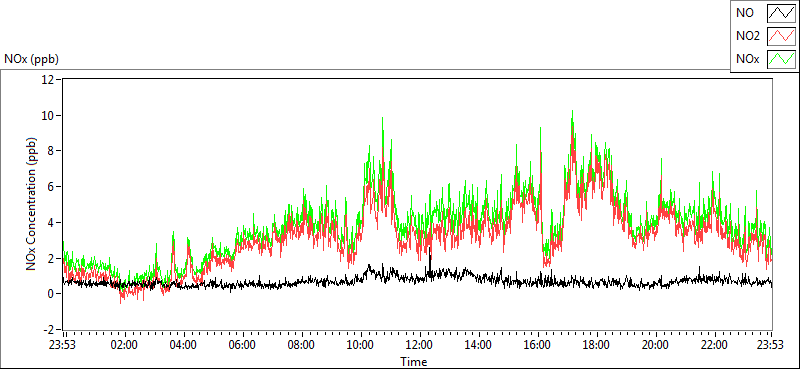Click X-axis time marker 14:00
This screenshot has width=800, height=369.
pos(478,345)
